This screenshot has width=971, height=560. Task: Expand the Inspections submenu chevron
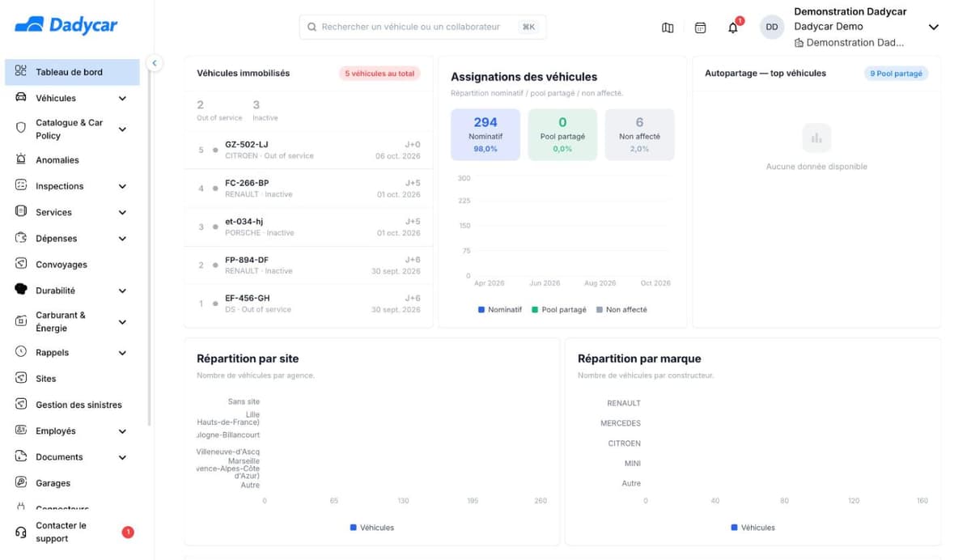click(122, 186)
